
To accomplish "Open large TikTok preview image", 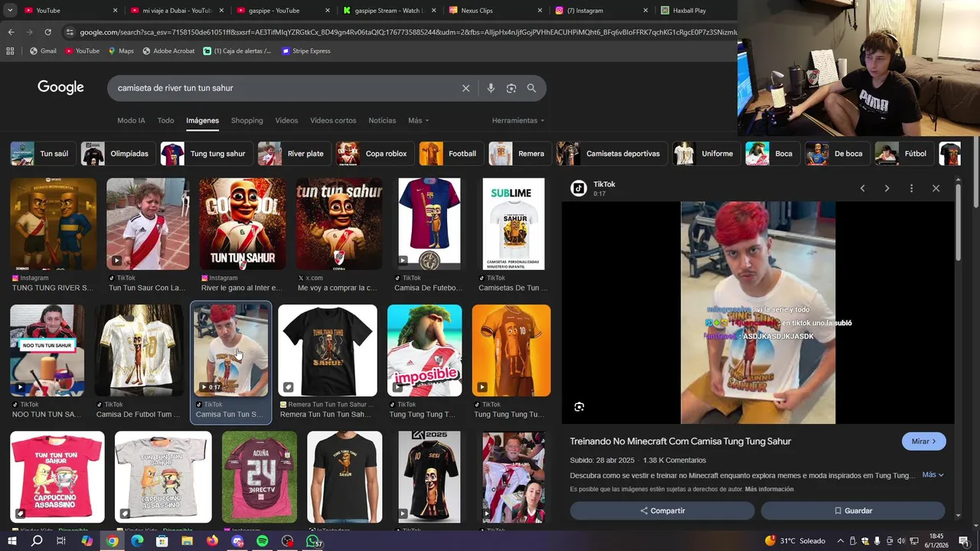I will pyautogui.click(x=758, y=312).
